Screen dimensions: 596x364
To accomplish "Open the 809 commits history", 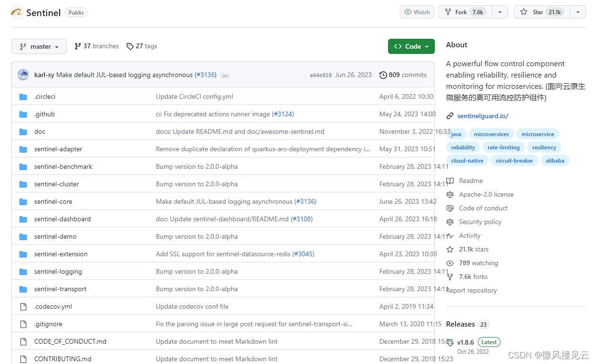I will pos(403,75).
